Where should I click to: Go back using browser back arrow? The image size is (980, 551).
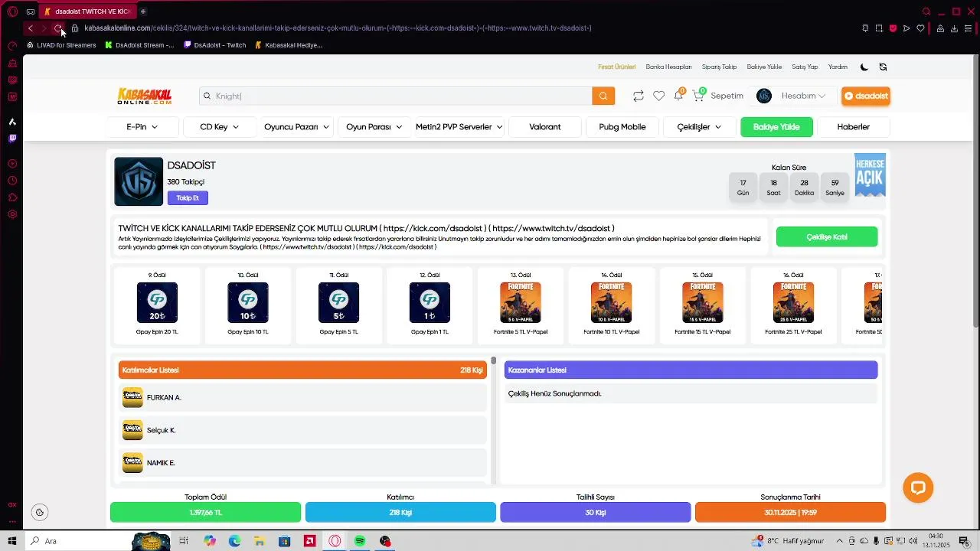(x=30, y=28)
